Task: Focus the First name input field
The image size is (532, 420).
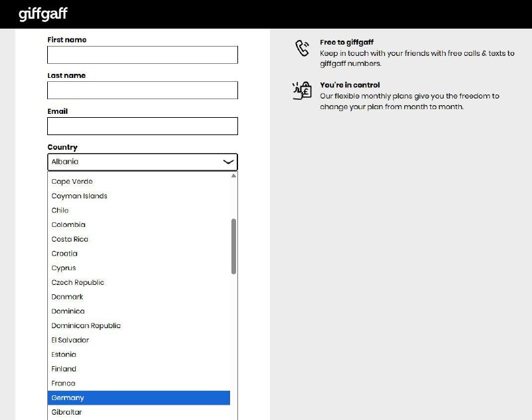Action: click(142, 55)
